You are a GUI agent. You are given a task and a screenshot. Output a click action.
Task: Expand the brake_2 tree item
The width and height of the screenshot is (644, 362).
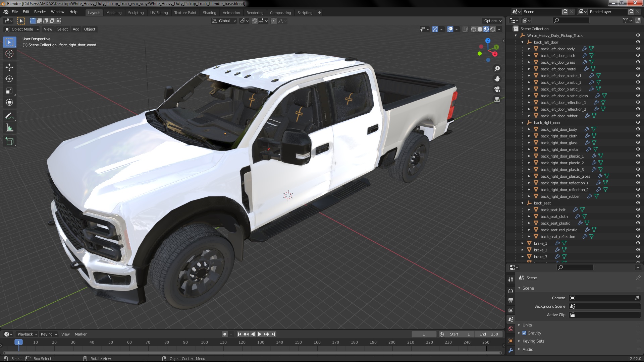[x=522, y=250]
